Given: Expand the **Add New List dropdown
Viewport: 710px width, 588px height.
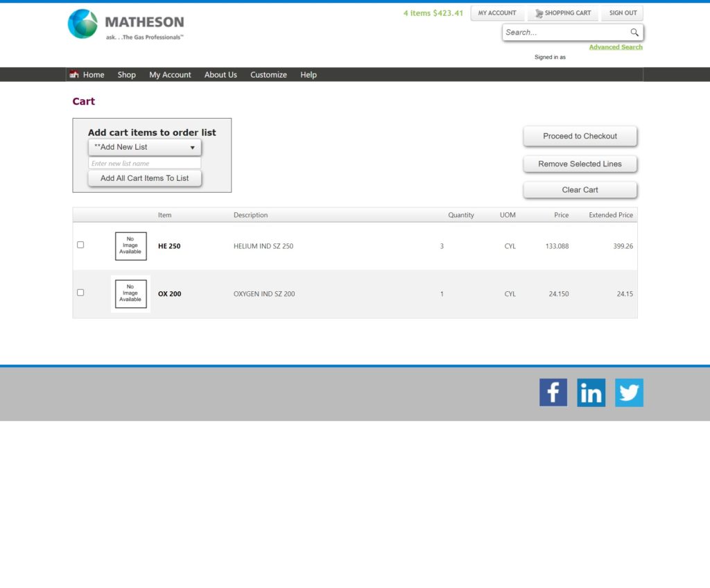Looking at the screenshot, I should tap(144, 147).
